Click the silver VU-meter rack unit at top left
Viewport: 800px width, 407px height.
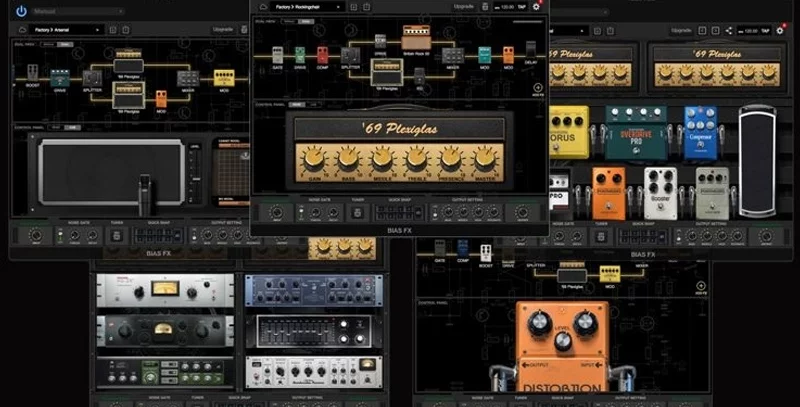pos(165,290)
